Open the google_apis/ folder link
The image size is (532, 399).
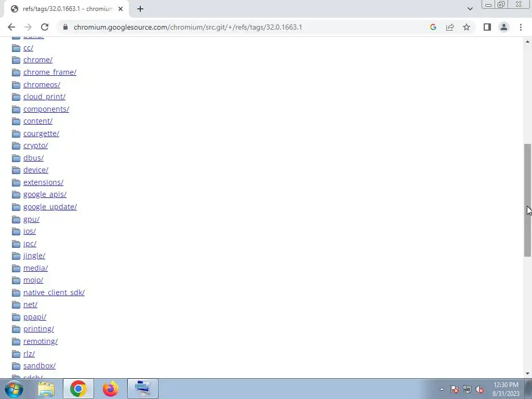pos(45,194)
